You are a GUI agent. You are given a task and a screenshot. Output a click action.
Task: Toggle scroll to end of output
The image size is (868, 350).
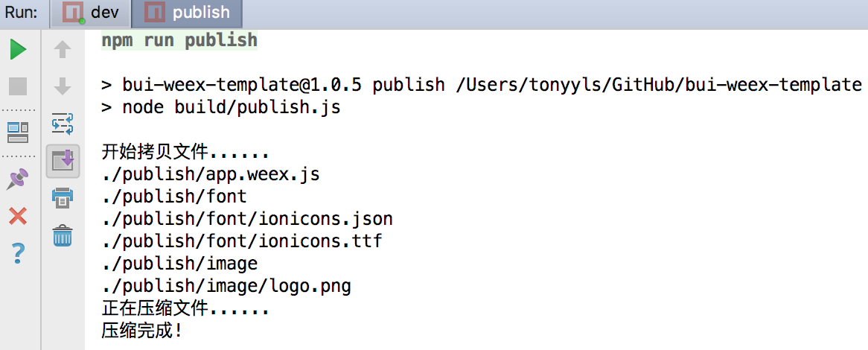[x=63, y=160]
